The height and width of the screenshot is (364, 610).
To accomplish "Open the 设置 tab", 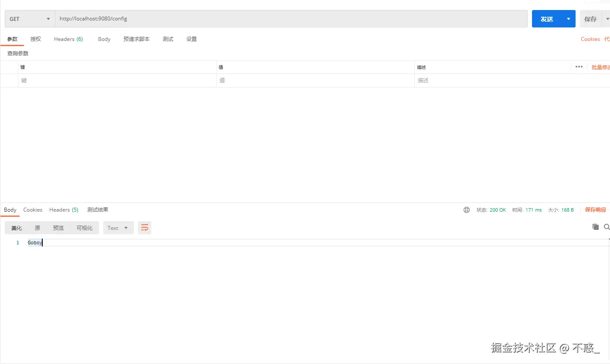I will [x=191, y=39].
